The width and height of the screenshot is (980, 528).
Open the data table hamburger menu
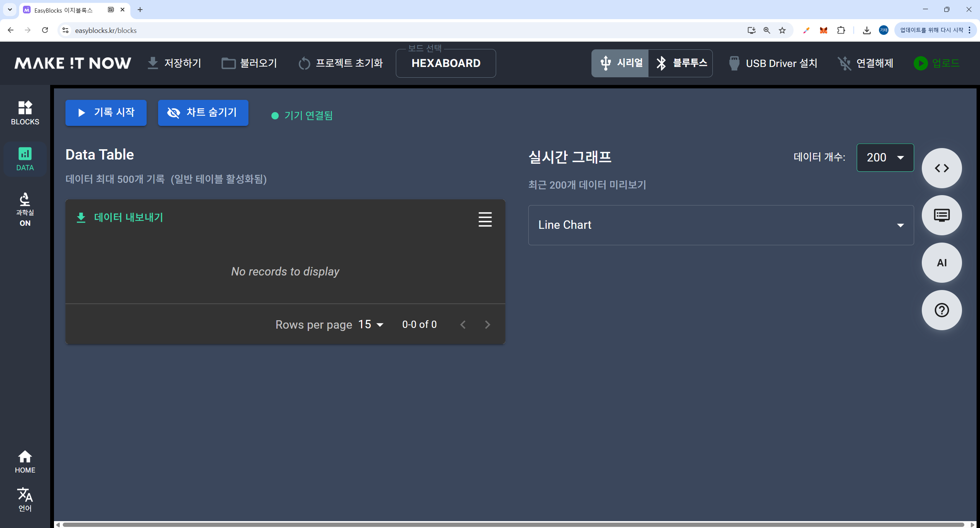tap(485, 219)
